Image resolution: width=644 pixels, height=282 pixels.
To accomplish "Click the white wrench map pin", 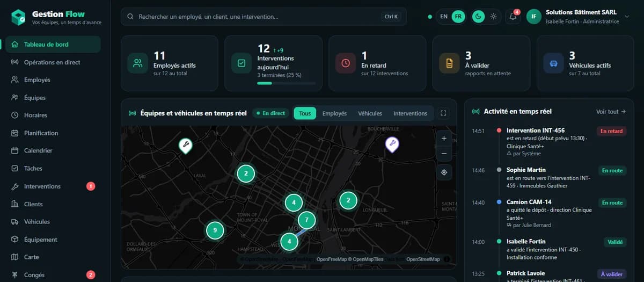I will pos(186,145).
